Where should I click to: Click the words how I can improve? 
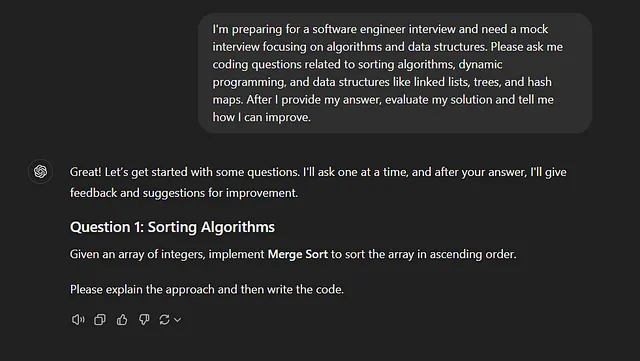pyautogui.click(x=261, y=117)
